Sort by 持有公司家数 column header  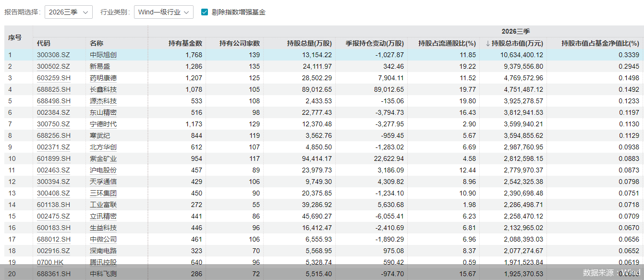click(x=240, y=43)
